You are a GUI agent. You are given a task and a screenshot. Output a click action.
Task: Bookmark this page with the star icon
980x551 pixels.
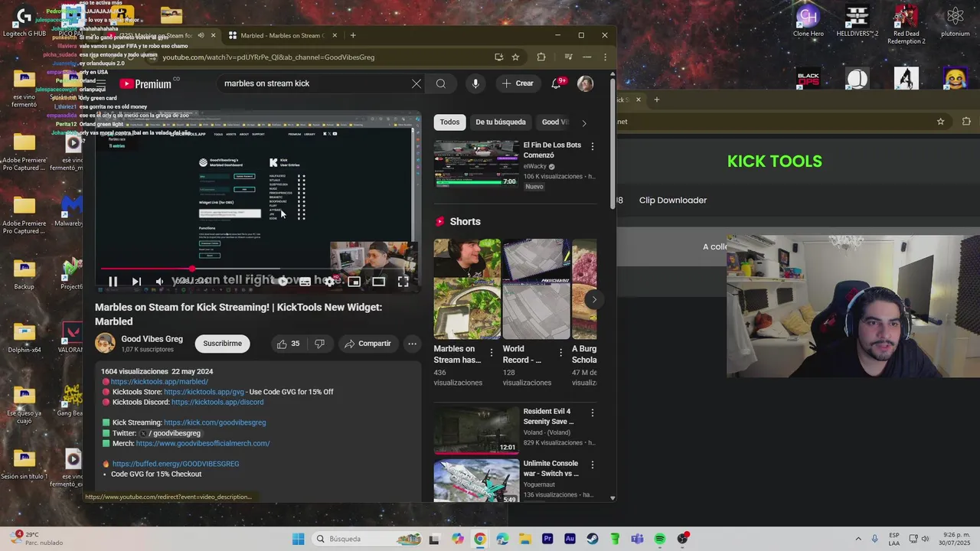click(515, 57)
